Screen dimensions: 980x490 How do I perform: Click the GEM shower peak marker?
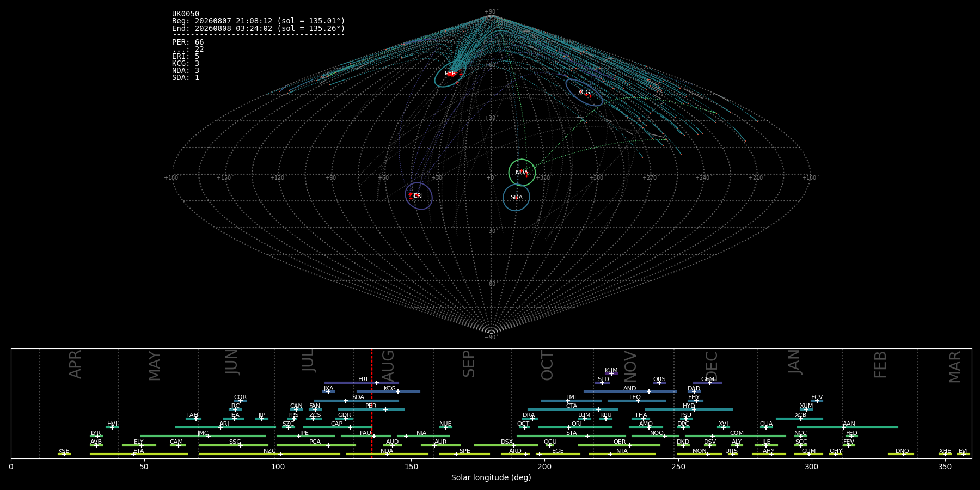(710, 383)
